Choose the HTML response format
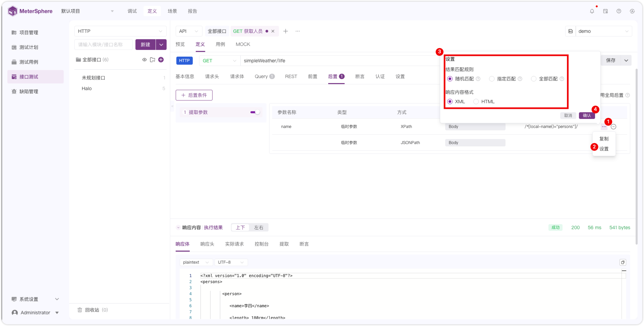This screenshot has height=326, width=644. (476, 102)
